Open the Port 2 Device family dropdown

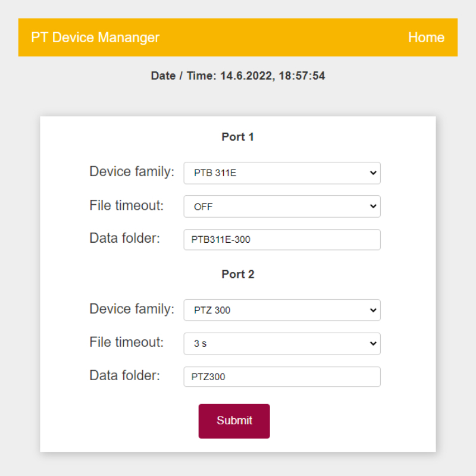tap(281, 310)
